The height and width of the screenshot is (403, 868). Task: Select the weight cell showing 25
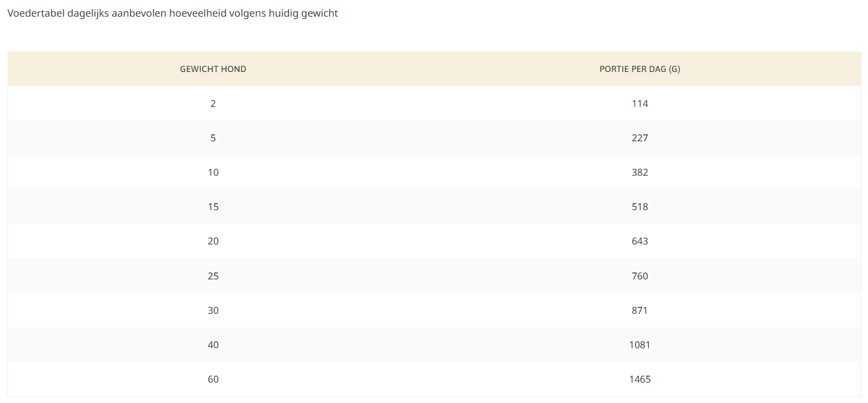213,276
